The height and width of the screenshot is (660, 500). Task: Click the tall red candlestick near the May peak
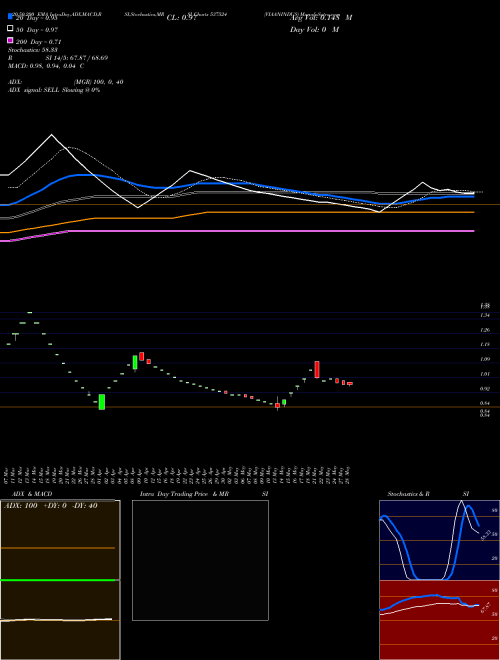[317, 369]
